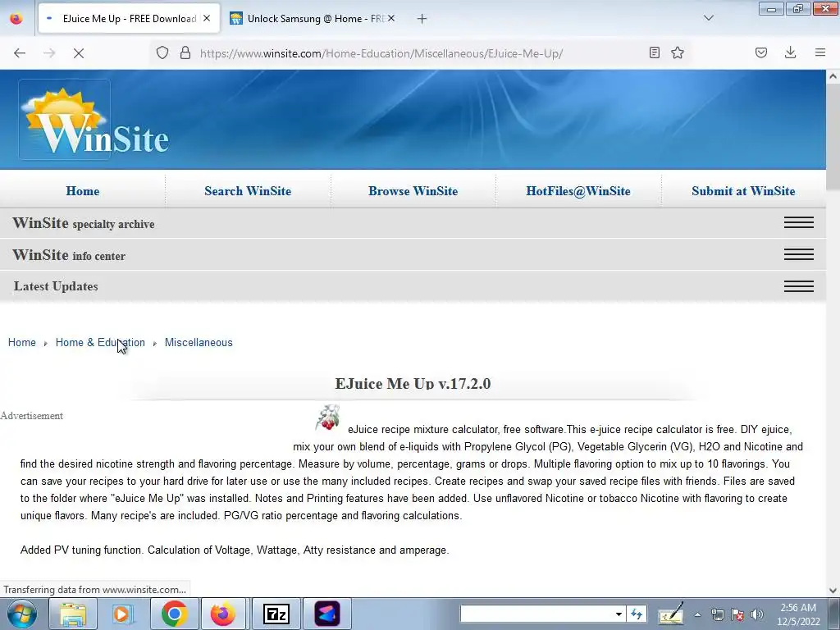Open Submit at WinSite menu item
840x630 pixels.
[743, 191]
